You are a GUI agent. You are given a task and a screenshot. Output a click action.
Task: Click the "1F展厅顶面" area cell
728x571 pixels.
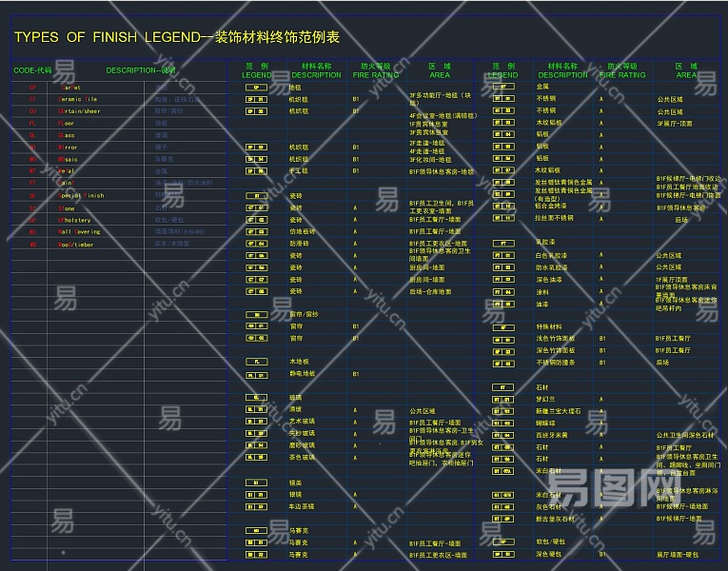tap(671, 280)
